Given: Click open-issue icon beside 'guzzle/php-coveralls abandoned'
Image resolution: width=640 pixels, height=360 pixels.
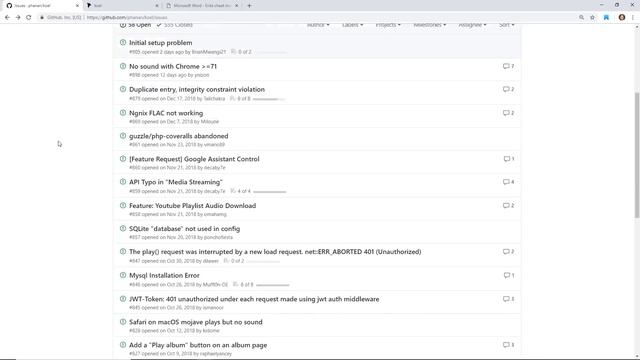Looking at the screenshot, I should tap(123, 136).
